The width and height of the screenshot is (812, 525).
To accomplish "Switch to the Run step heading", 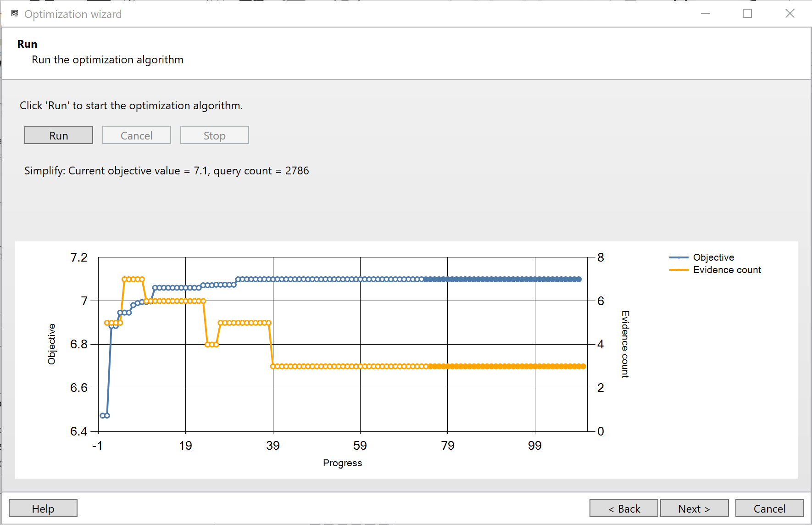I will click(x=27, y=44).
